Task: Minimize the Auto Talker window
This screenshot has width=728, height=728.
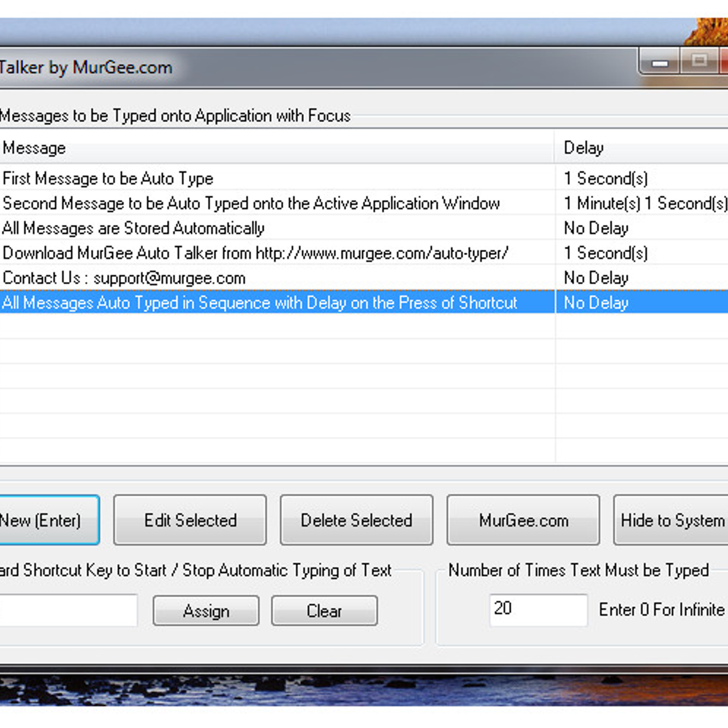Action: coord(660,61)
